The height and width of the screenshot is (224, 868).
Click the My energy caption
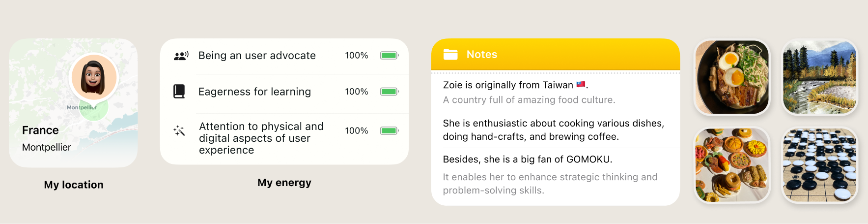pyautogui.click(x=284, y=183)
